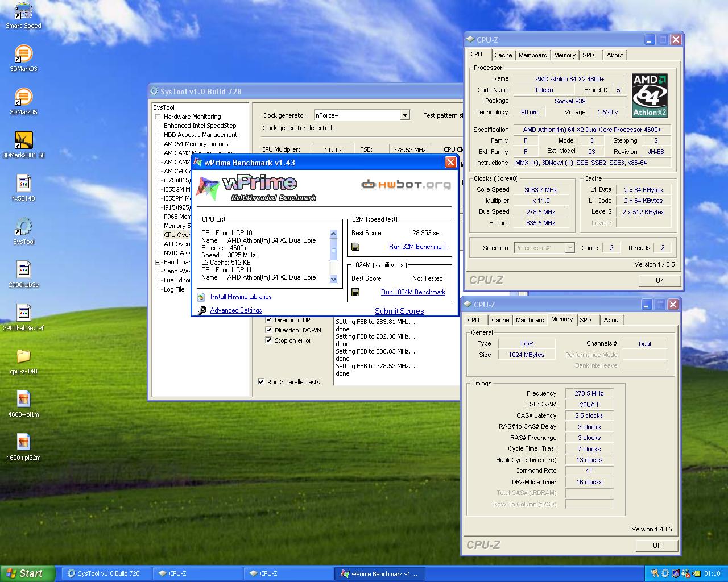Viewport: 728px width, 582px height.
Task: Click the Memory Size 1024 MBytes value
Action: [x=527, y=355]
